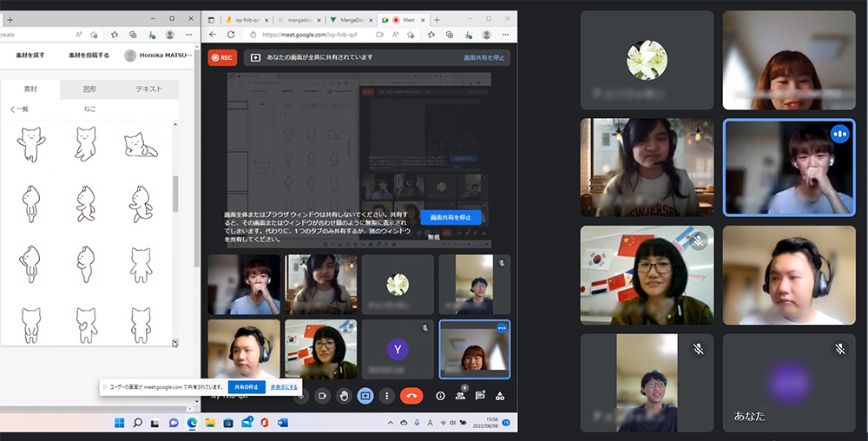Turn off the camera in Meet toolbar
The height and width of the screenshot is (441, 868).
pyautogui.click(x=322, y=396)
